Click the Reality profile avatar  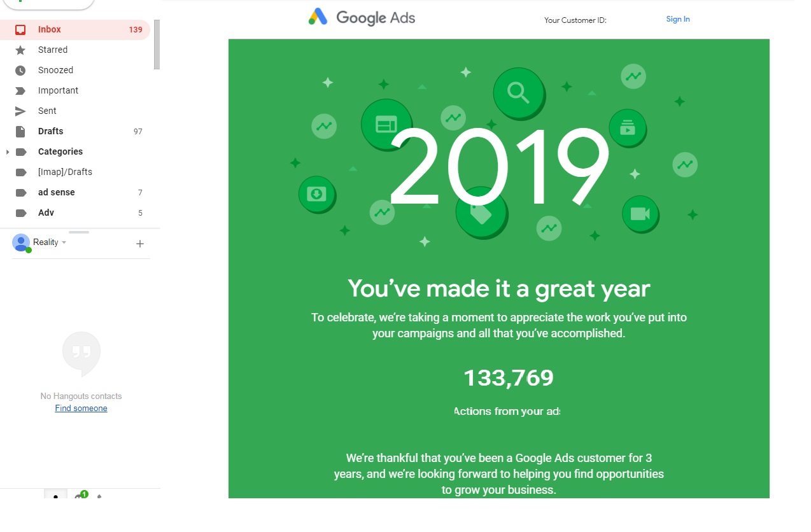(21, 242)
